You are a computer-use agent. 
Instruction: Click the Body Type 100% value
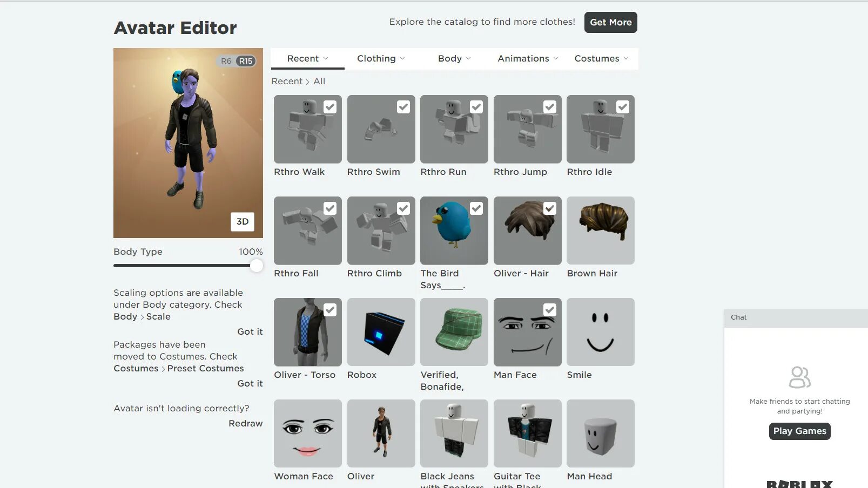tap(251, 252)
